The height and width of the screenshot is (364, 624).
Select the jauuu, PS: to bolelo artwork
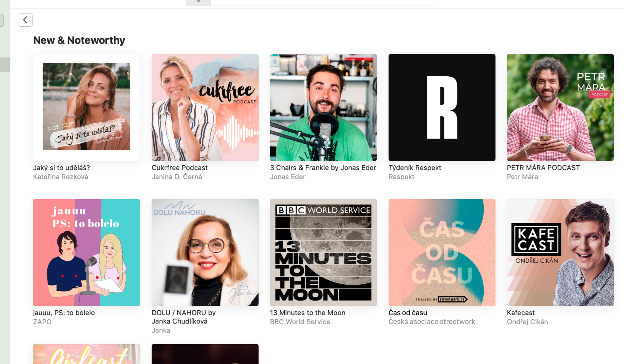pyautogui.click(x=86, y=252)
